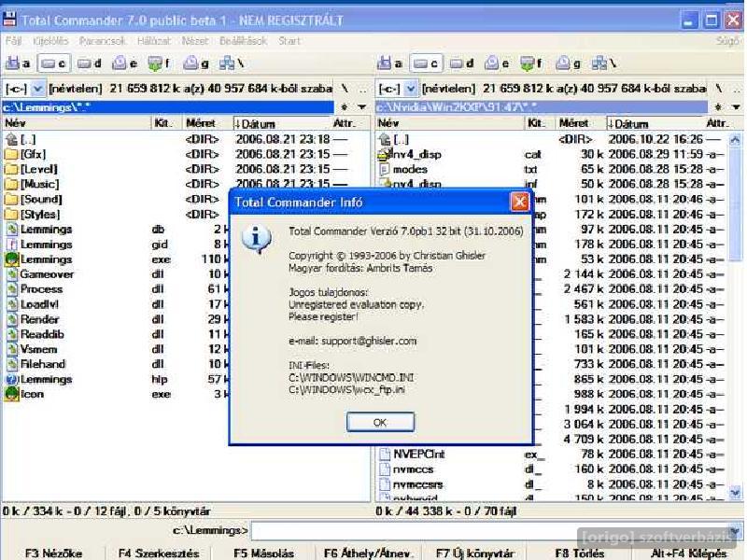Go to root in left panel
The width and height of the screenshot is (747, 560).
[x=345, y=89]
